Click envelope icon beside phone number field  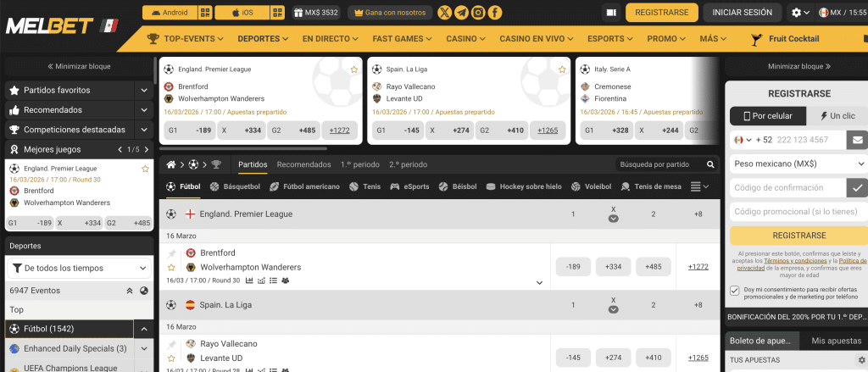[x=857, y=140]
